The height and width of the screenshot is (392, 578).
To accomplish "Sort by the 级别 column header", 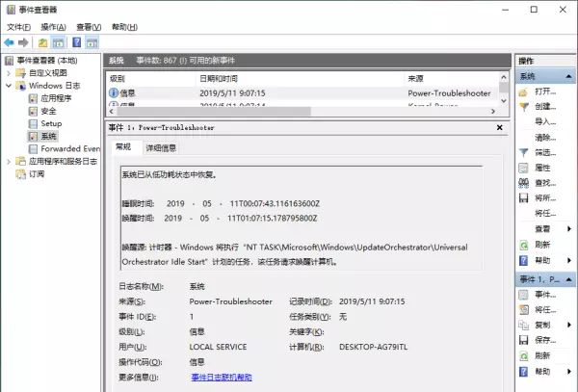I will tap(151, 78).
